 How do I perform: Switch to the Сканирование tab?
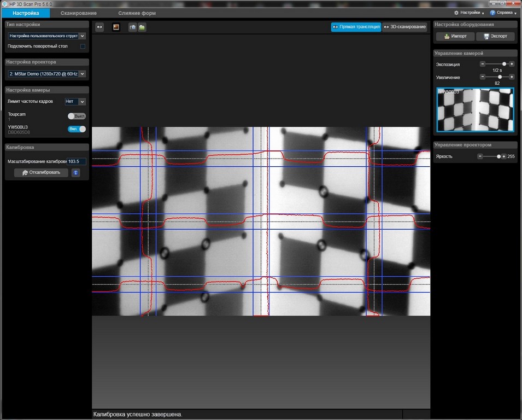click(x=79, y=13)
